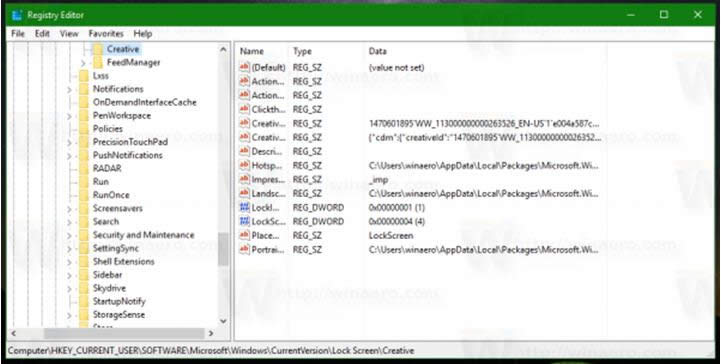Click the RADAR folder icon
Viewport: 721px width, 364px height.
84,168
